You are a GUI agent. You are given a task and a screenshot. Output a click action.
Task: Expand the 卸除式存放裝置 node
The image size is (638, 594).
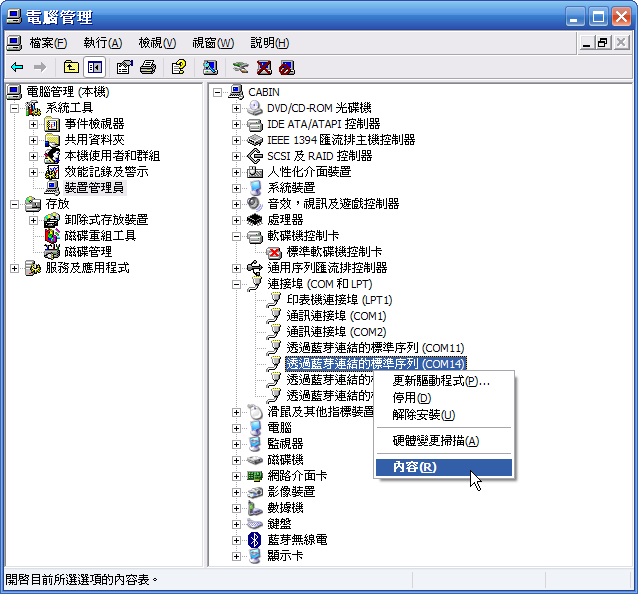(33, 220)
